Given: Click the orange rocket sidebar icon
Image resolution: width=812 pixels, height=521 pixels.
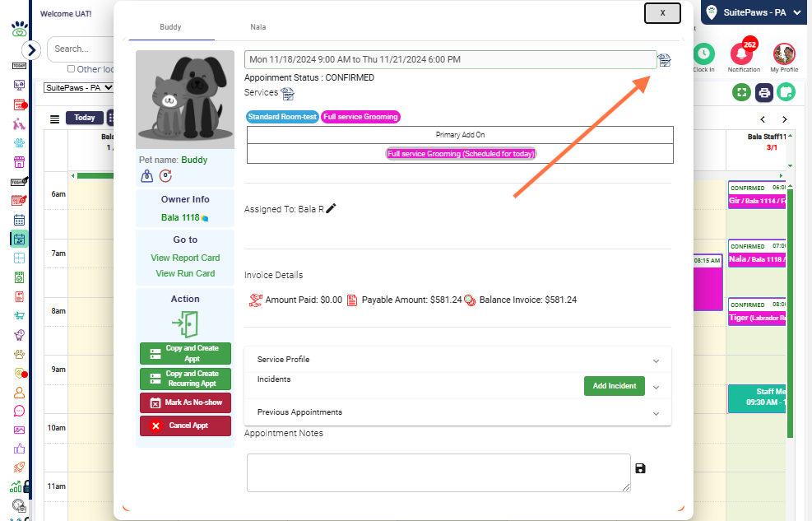Looking at the screenshot, I should pyautogui.click(x=19, y=468).
